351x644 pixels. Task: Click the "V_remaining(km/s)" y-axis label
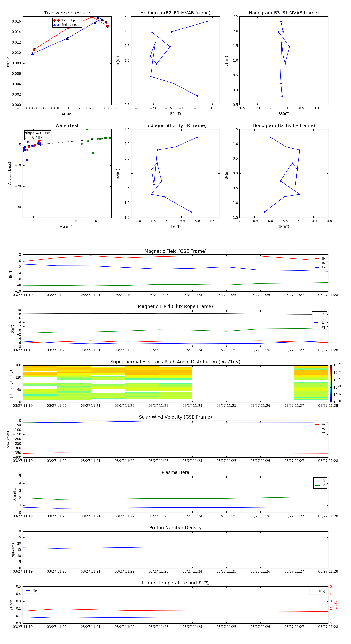coord(10,173)
